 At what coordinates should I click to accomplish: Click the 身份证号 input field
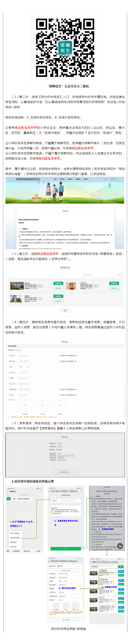[39, 361]
